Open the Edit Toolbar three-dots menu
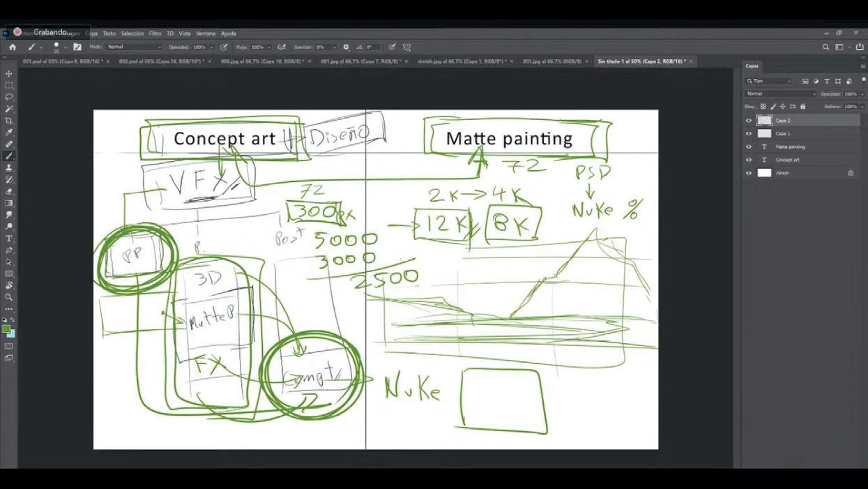 (x=9, y=308)
